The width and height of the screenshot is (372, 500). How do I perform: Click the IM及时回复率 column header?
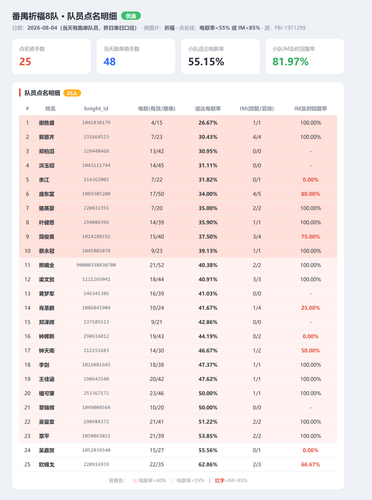pos(311,108)
